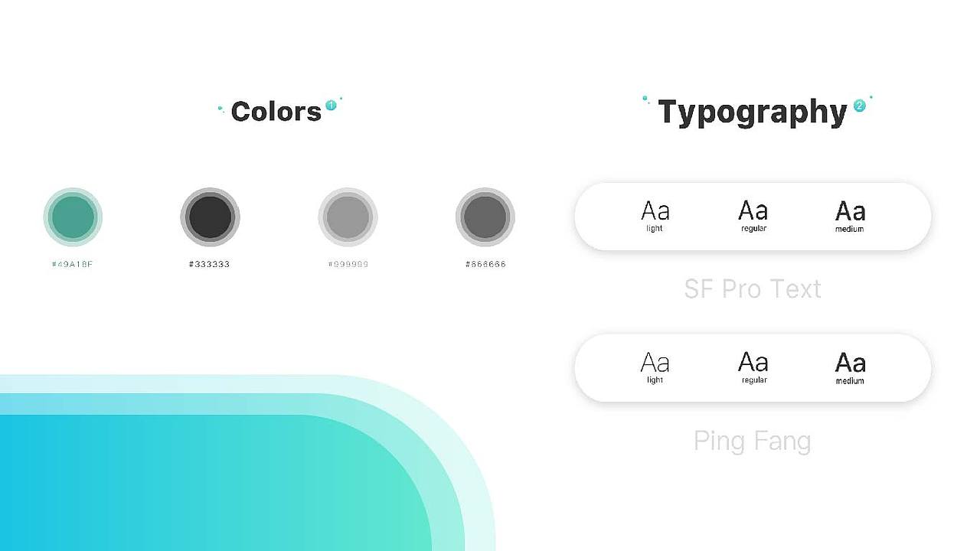Click the Colors heading
Screen dimensions: 980x551
tap(276, 112)
